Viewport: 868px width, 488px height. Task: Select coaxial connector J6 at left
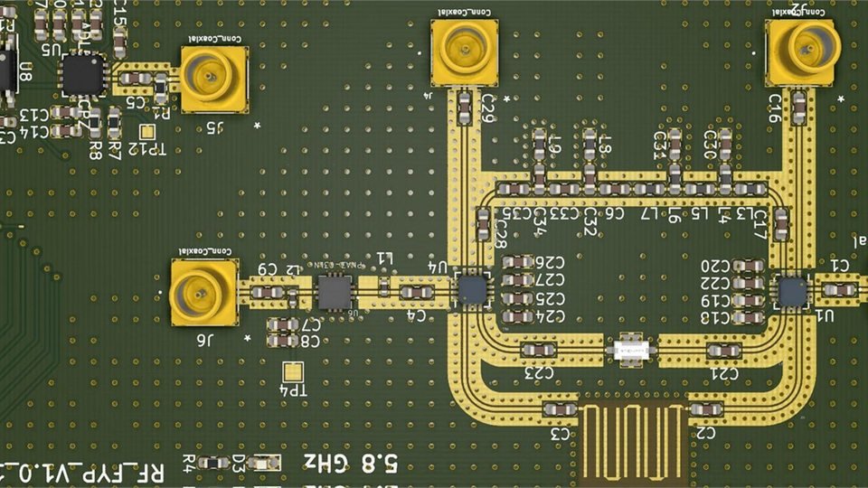(x=204, y=292)
